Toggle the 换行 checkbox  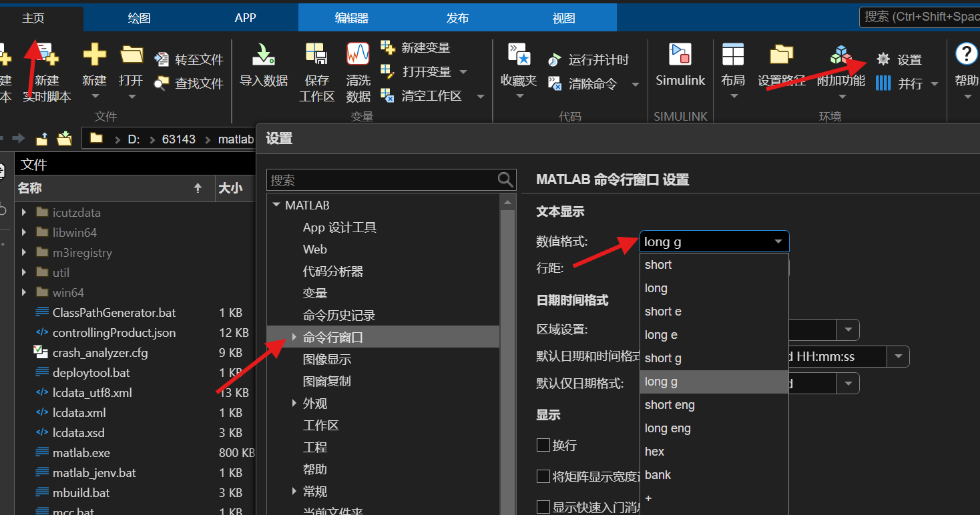pos(543,445)
